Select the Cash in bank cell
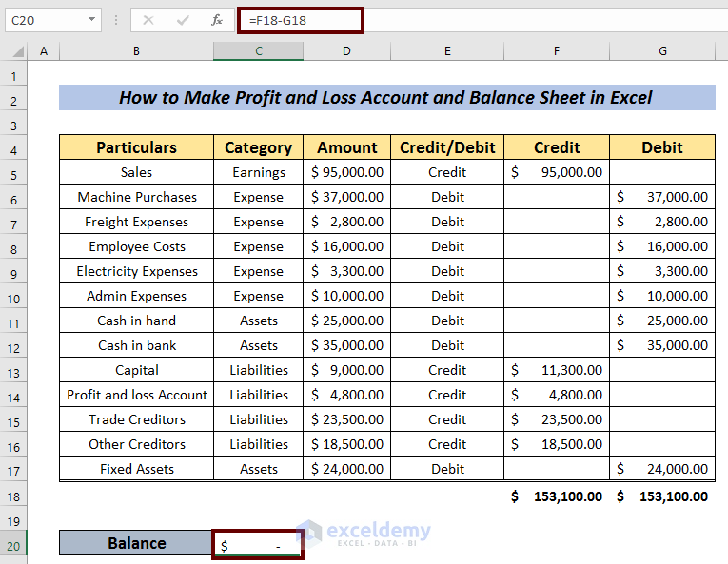Viewport: 728px width, 564px height. click(x=136, y=345)
